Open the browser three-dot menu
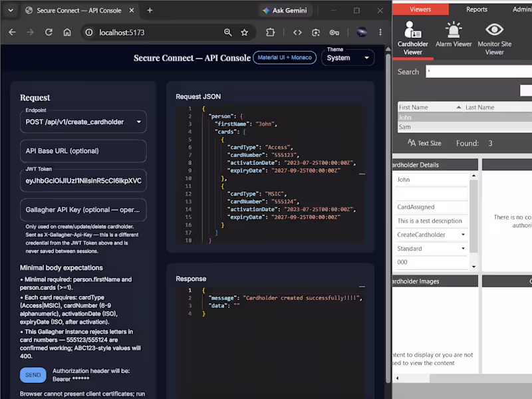 [x=380, y=32]
